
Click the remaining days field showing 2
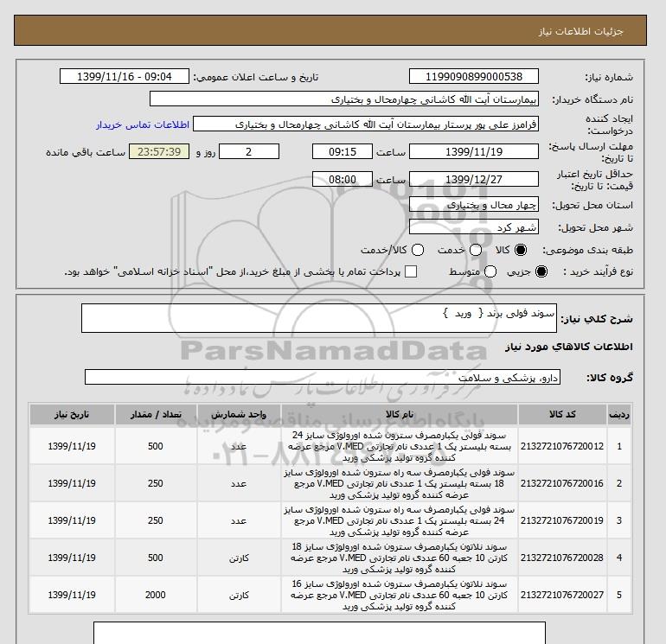click(x=249, y=151)
